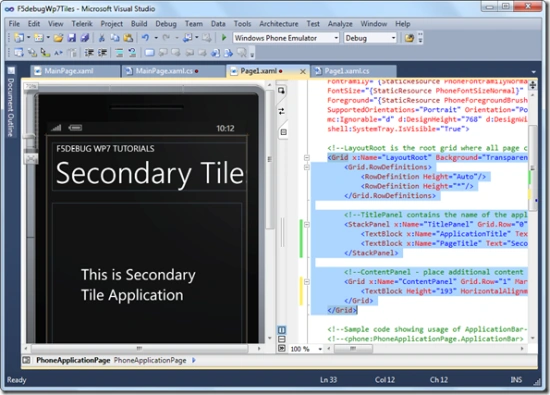Screen dimensions: 550x395
Task: Expand the PhoneApplicationPage breadcrumb arrow
Action: (194, 360)
